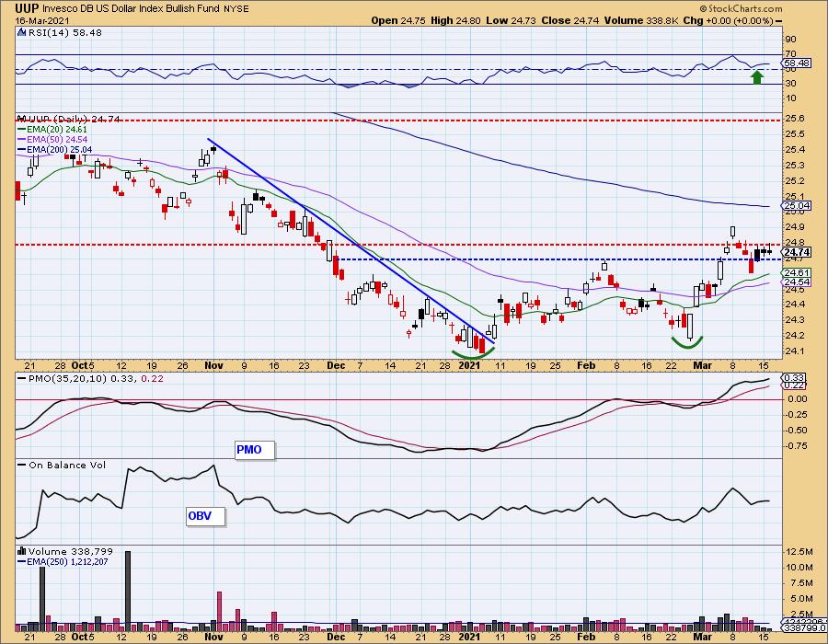Click the green arc under January low

click(474, 355)
